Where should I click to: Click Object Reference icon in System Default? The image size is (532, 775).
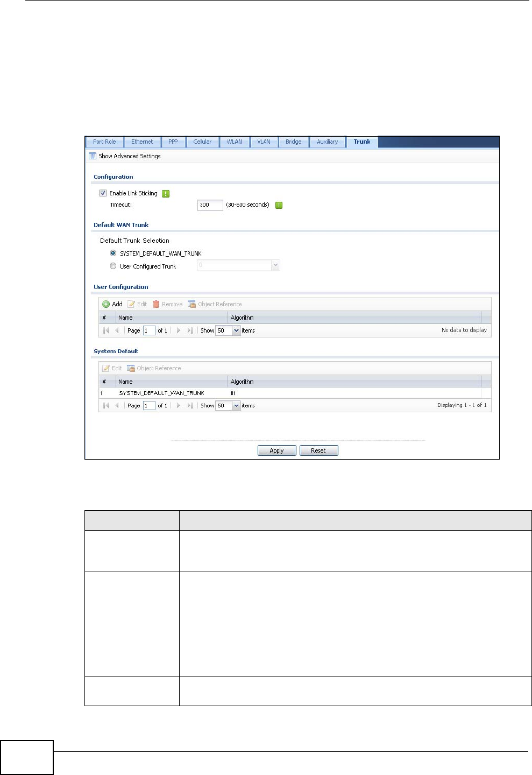[x=131, y=368]
